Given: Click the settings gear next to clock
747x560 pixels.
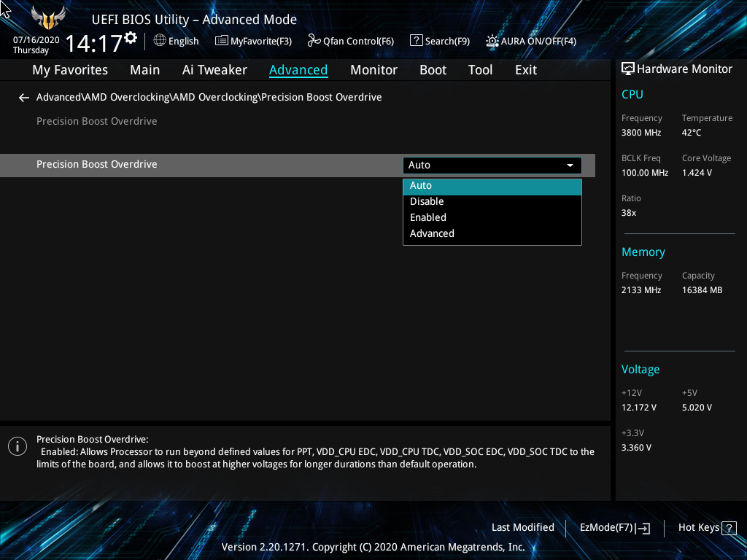Looking at the screenshot, I should click(131, 38).
